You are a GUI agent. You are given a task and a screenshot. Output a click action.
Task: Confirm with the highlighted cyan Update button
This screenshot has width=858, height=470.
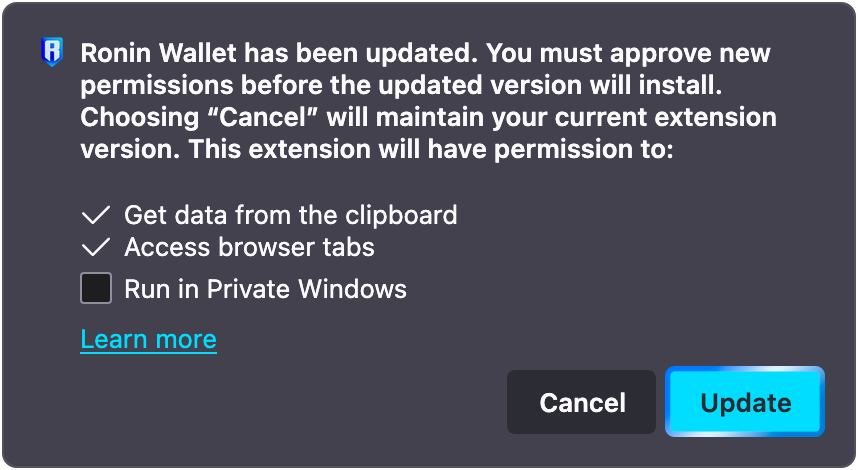tap(745, 402)
